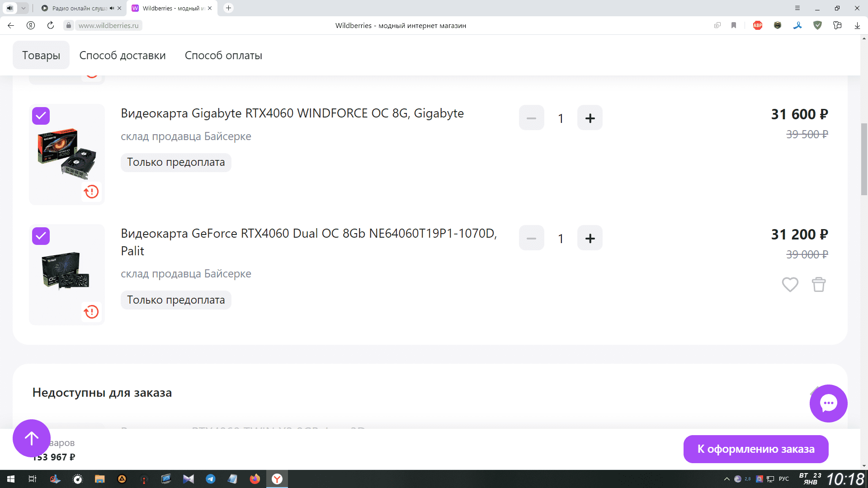
Task: Reload the page with refresh icon
Action: [x=51, y=26]
